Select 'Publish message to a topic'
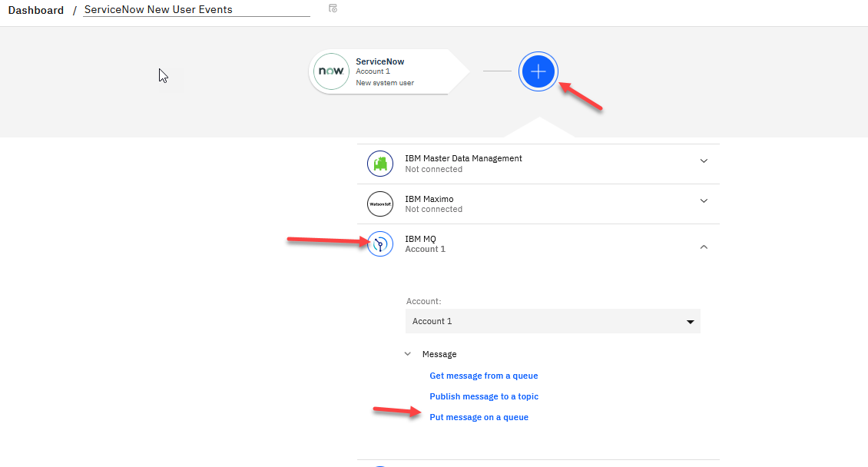The image size is (868, 467). click(x=484, y=397)
